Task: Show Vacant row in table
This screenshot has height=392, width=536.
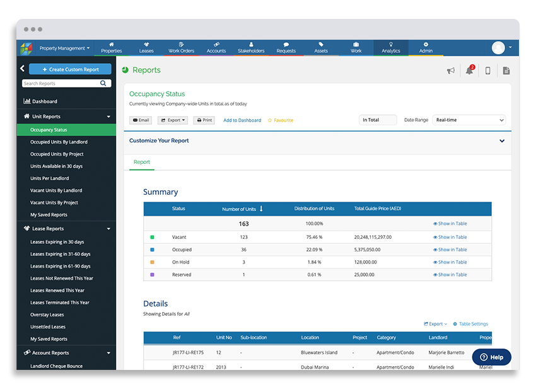Action: point(450,237)
